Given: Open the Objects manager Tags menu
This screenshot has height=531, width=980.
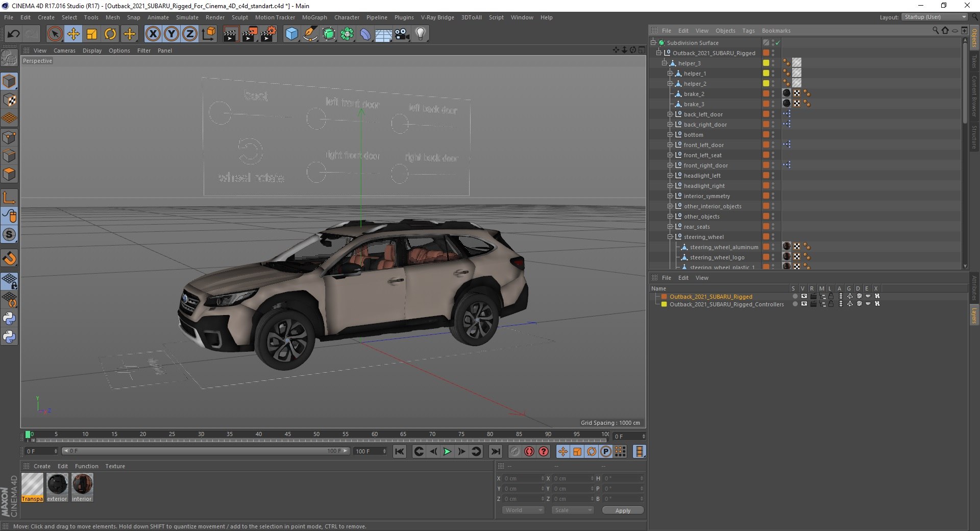Looking at the screenshot, I should (x=748, y=31).
